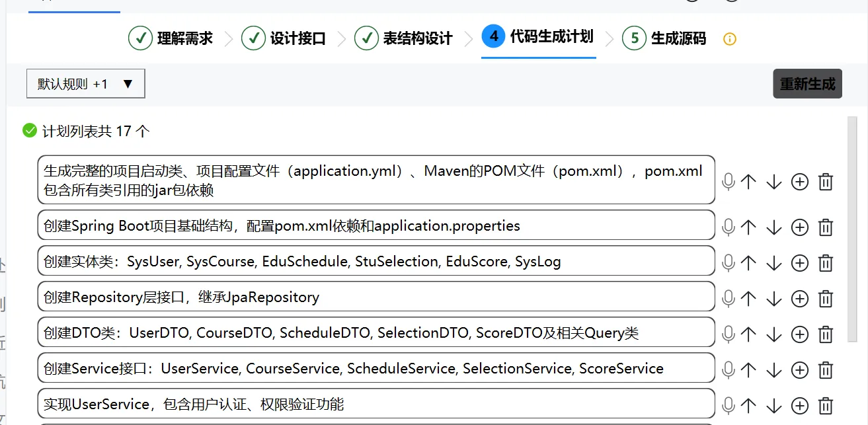Move the JpaRepository row down
The width and height of the screenshot is (868, 425).
[x=774, y=299]
